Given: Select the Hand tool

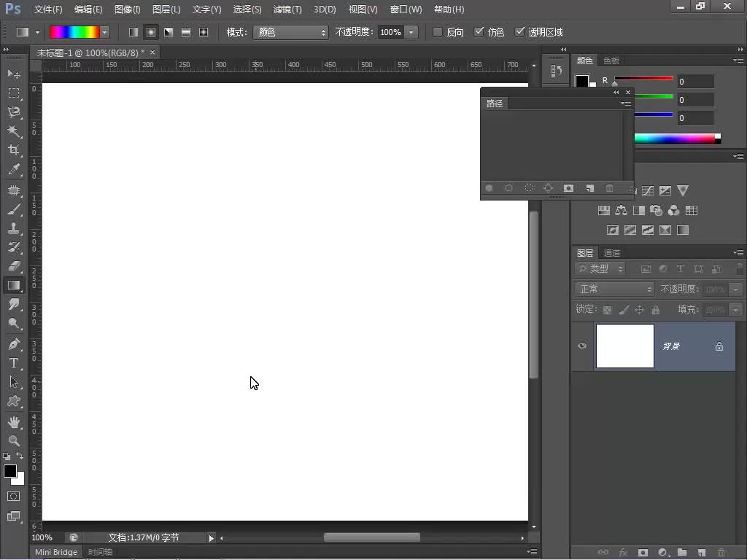Looking at the screenshot, I should pyautogui.click(x=14, y=422).
